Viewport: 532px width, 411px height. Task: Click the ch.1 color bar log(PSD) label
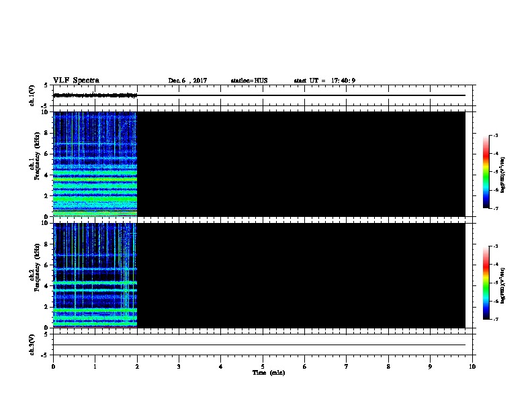(x=503, y=175)
